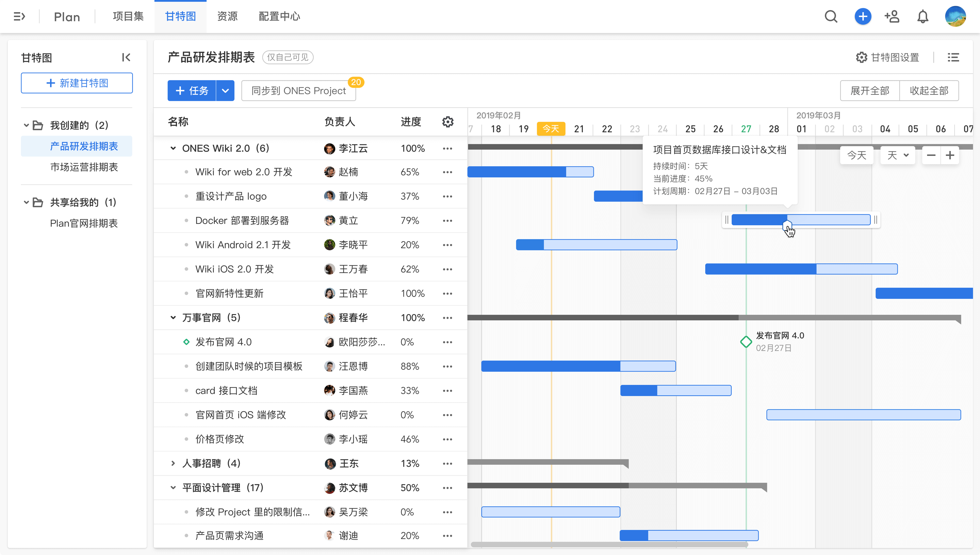Zoom out the timeline with minus

931,155
